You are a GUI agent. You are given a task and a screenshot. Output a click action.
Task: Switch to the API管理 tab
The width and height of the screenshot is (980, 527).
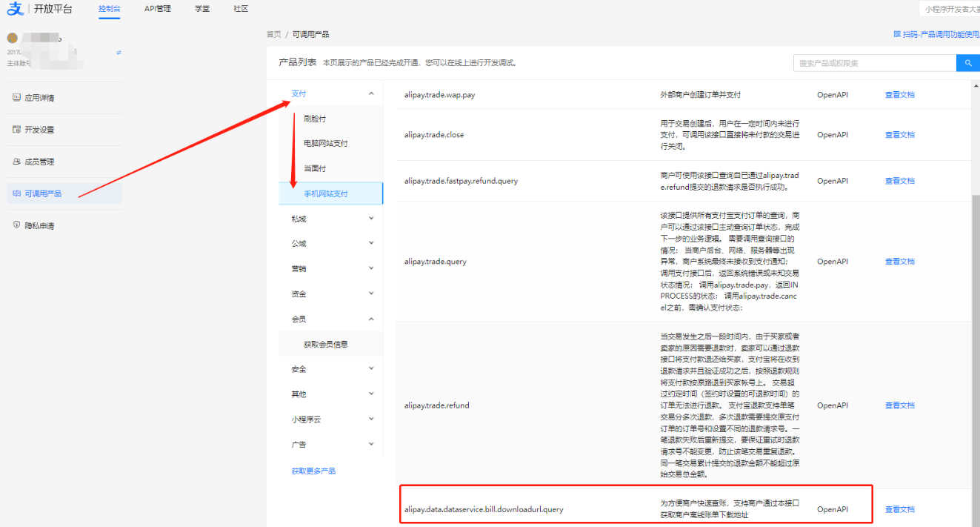157,9
